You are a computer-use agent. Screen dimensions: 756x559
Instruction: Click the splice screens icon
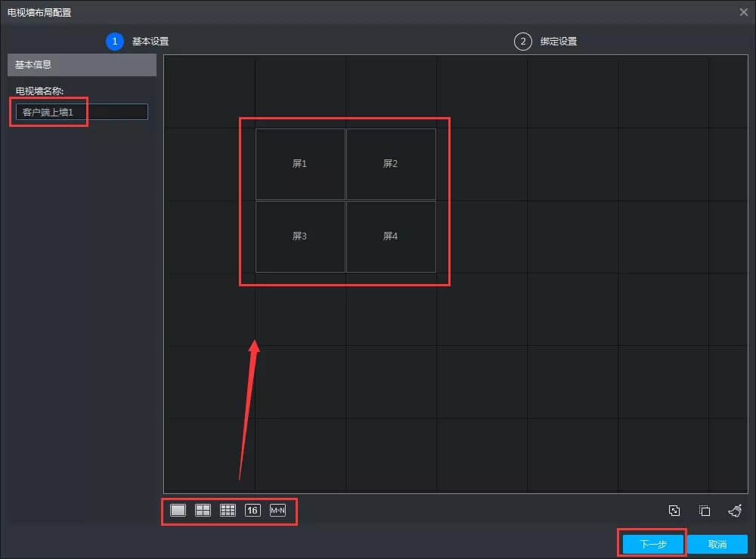675,511
